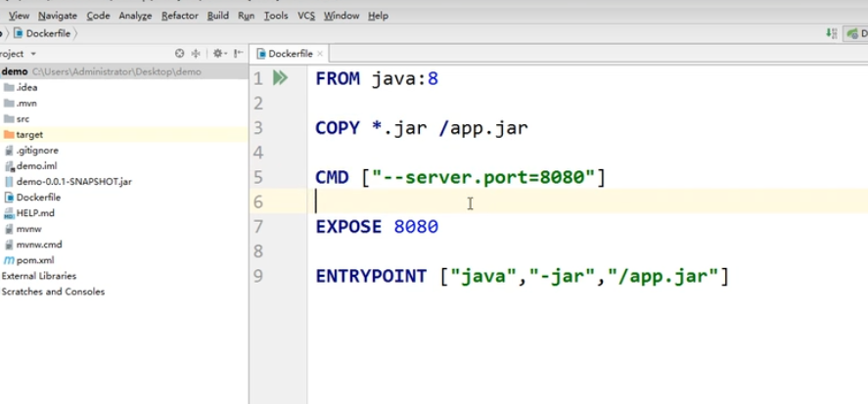The image size is (868, 404).
Task: Open the run configuration selector
Action: coord(856,34)
